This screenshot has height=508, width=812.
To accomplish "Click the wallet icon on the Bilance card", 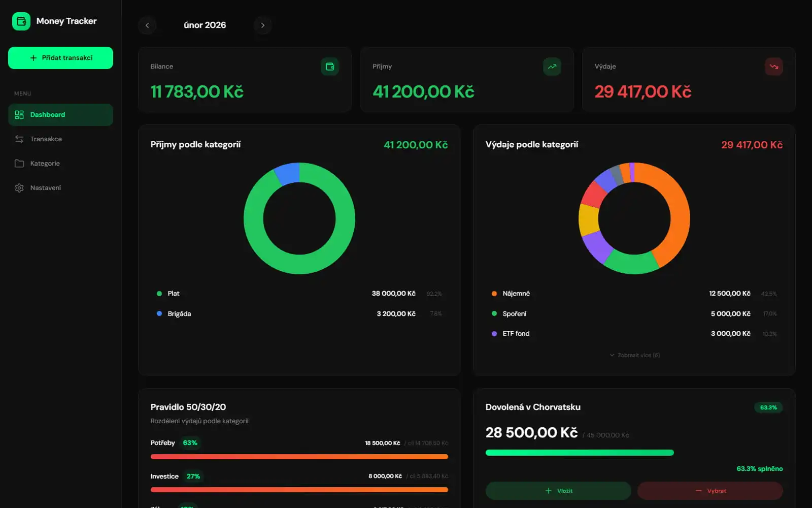I will point(330,67).
